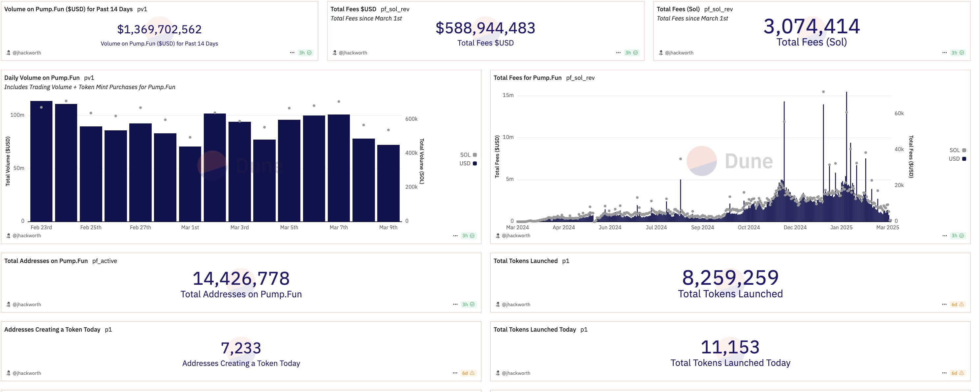Click 3h refresh badge on Total Addresses widget
Screen dimensions: 980x392
coord(468,305)
